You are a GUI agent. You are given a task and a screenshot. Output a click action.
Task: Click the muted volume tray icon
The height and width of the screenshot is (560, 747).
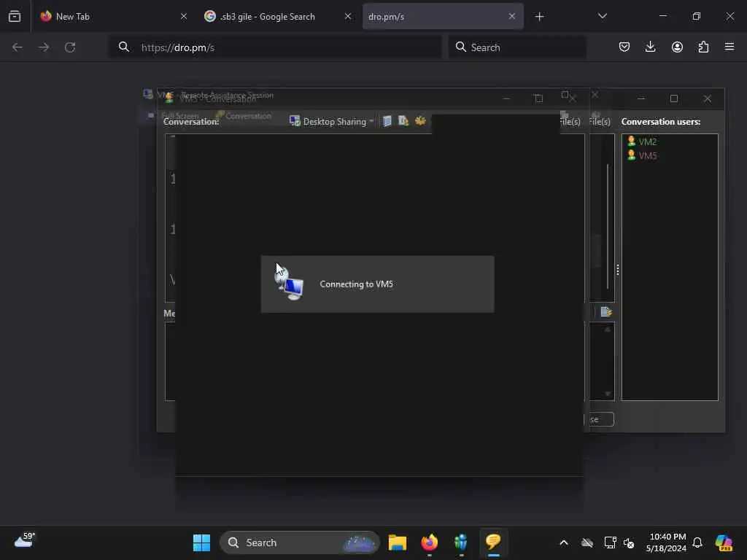click(629, 542)
